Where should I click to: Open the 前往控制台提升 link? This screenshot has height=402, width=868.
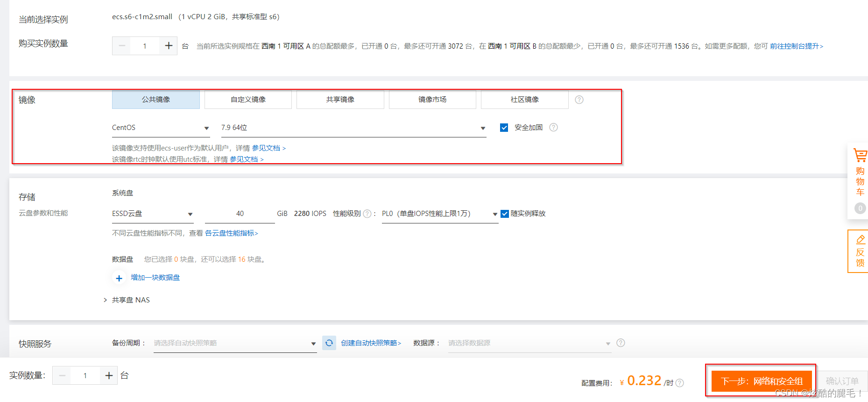click(797, 46)
